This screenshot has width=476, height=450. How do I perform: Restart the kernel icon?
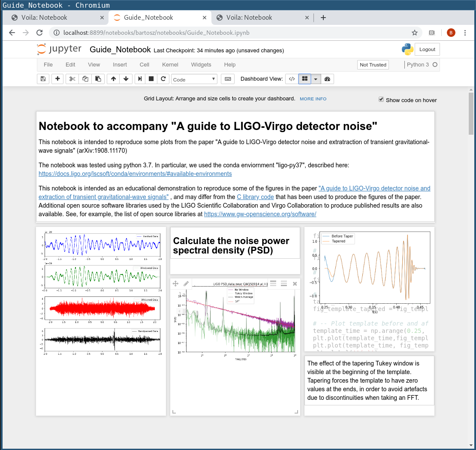point(163,79)
